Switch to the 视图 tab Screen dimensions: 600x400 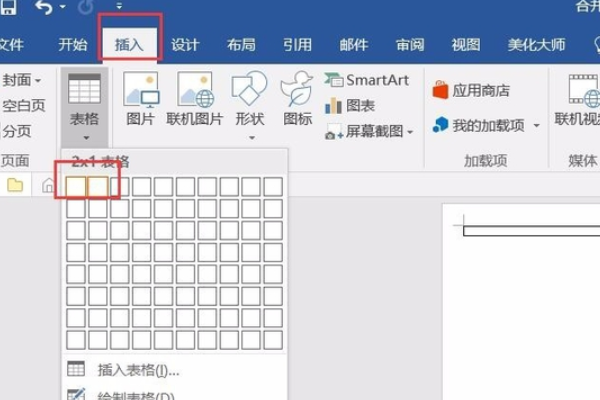coord(466,45)
